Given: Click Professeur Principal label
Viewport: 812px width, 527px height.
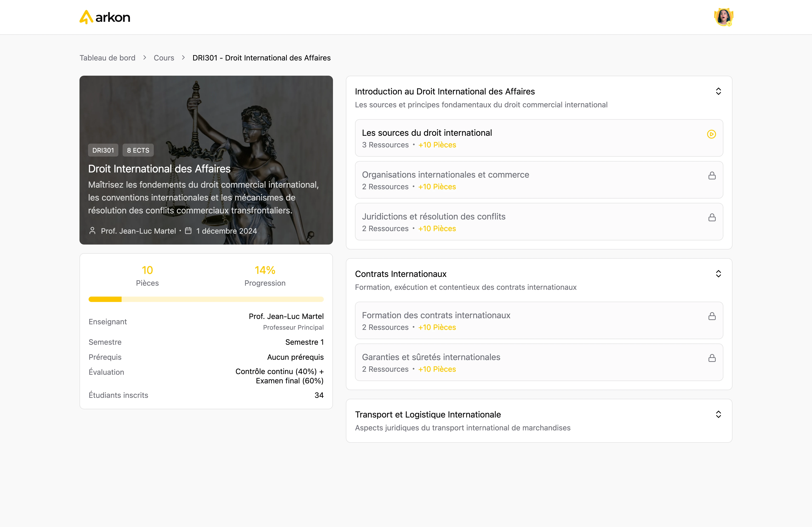Looking at the screenshot, I should tap(293, 328).
